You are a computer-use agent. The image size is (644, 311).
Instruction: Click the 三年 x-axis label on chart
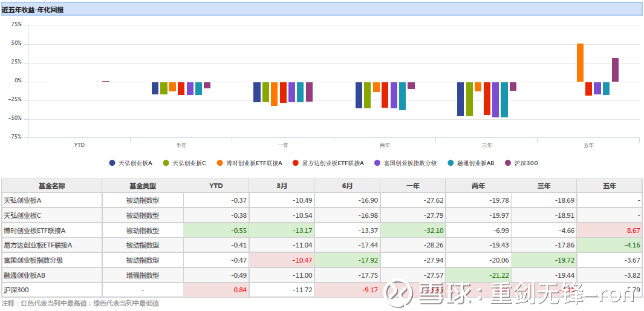click(x=487, y=145)
